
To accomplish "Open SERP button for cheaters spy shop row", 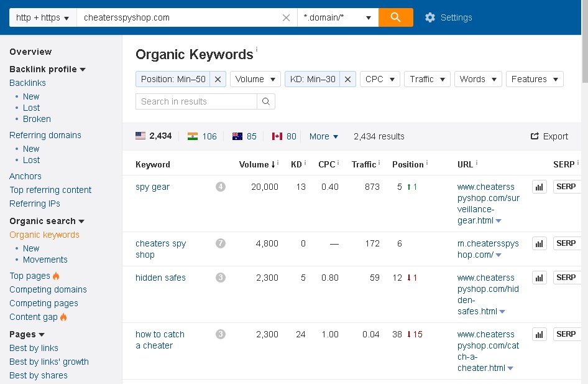I will (x=567, y=243).
